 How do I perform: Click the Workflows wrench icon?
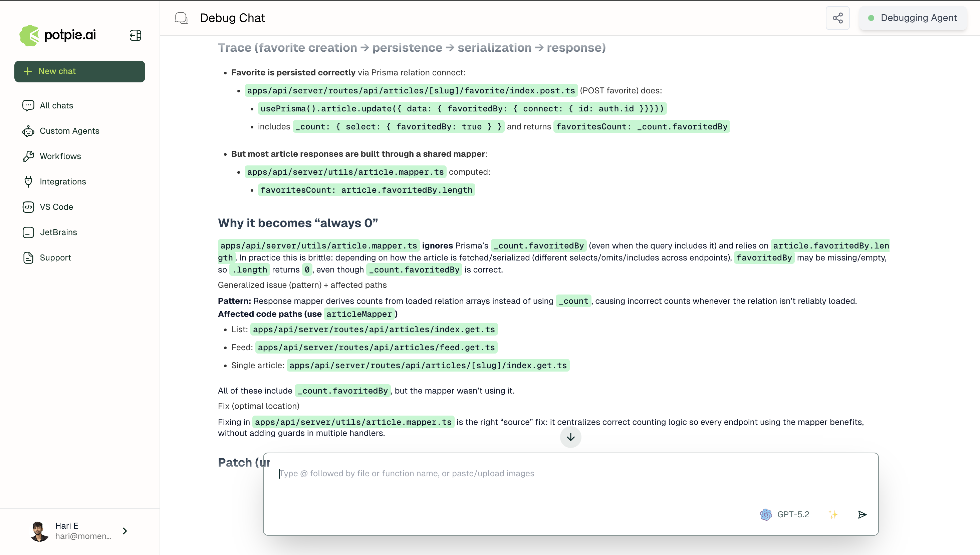point(29,156)
